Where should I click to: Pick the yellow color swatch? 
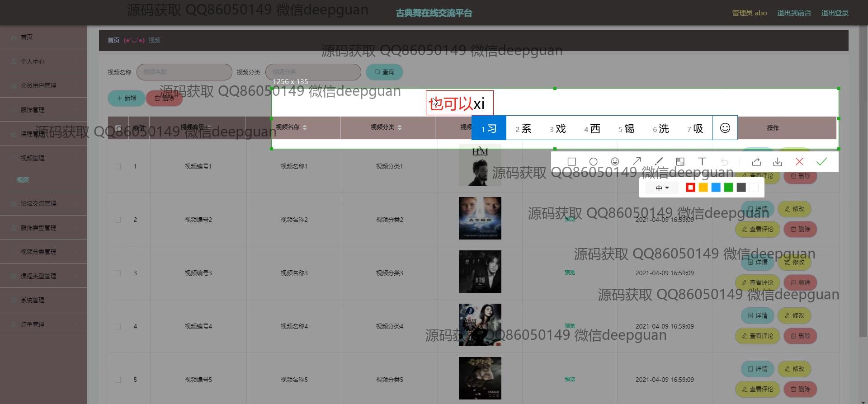click(x=703, y=188)
